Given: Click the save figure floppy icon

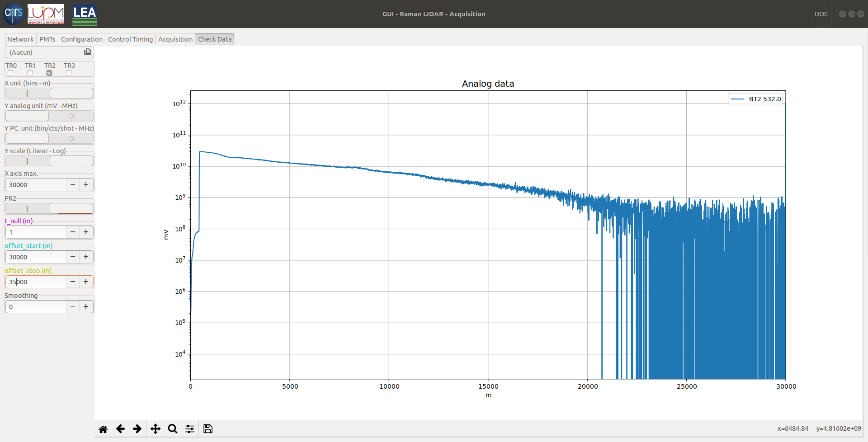Looking at the screenshot, I should (x=208, y=429).
